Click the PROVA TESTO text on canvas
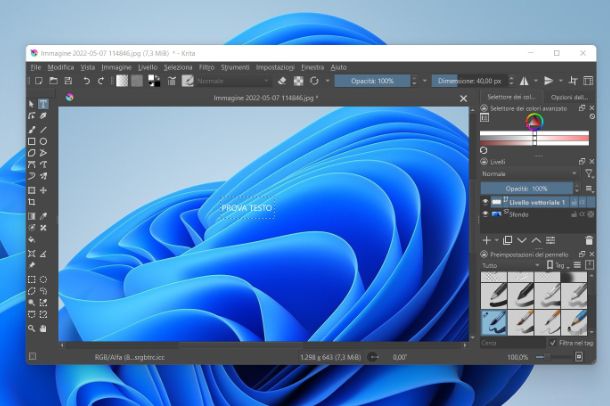This screenshot has width=610, height=406. [247, 208]
